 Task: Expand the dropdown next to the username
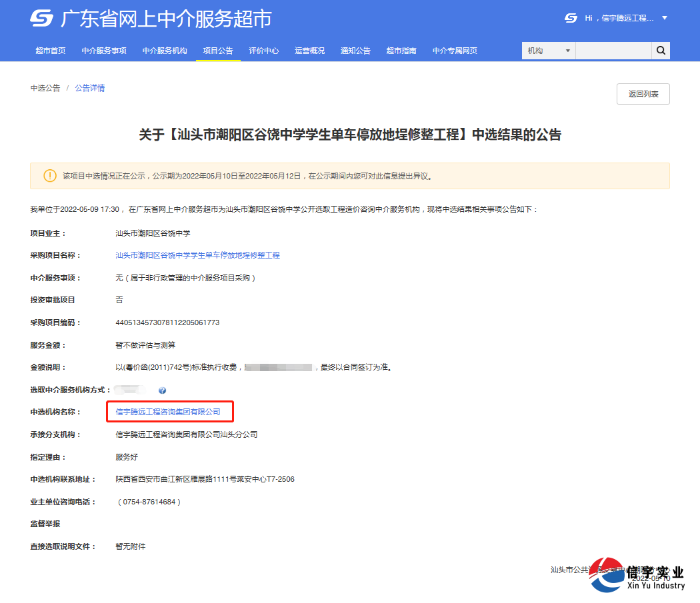click(664, 18)
